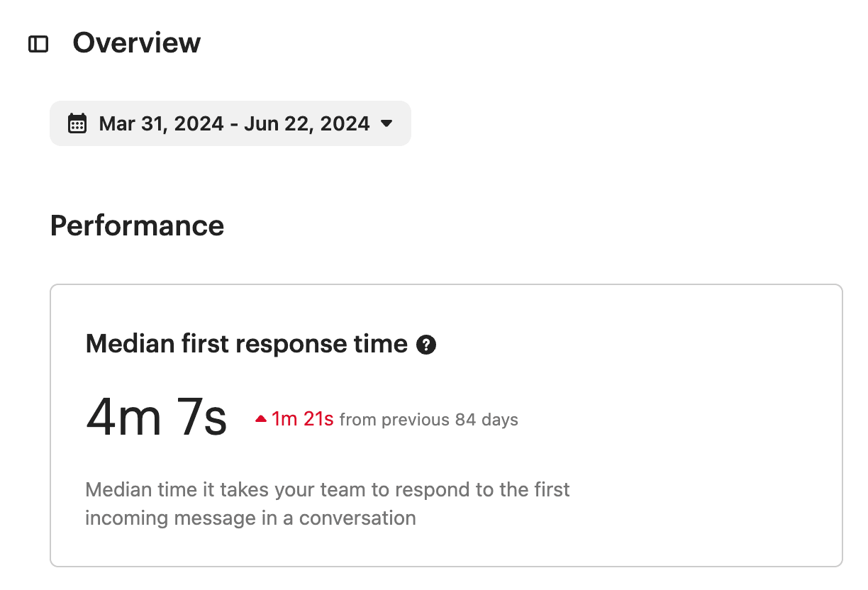The width and height of the screenshot is (868, 590).
Task: Select the Jun 22, 2024 end date
Action: (306, 123)
